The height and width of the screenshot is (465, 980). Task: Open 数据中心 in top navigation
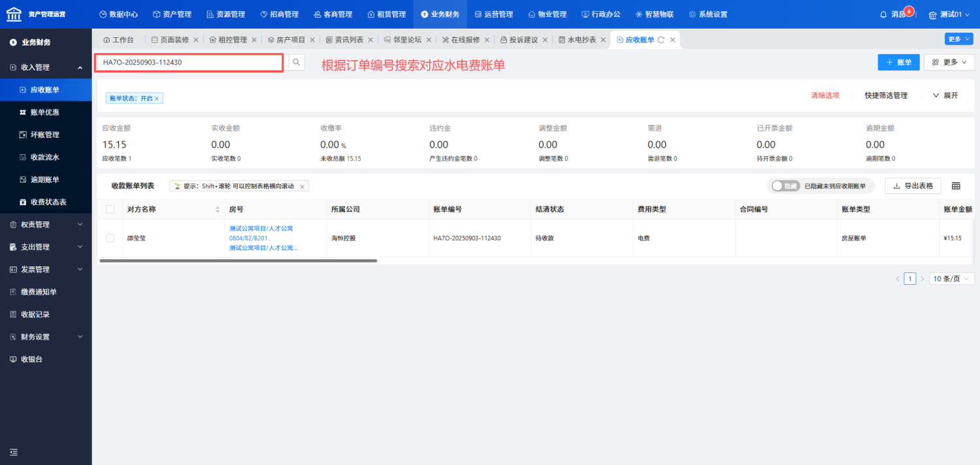(118, 14)
